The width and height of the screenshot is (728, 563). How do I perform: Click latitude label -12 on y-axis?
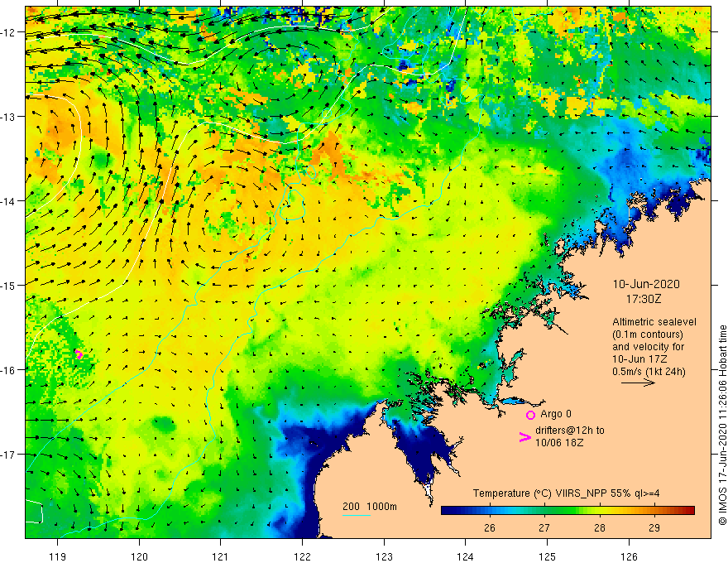(7, 32)
